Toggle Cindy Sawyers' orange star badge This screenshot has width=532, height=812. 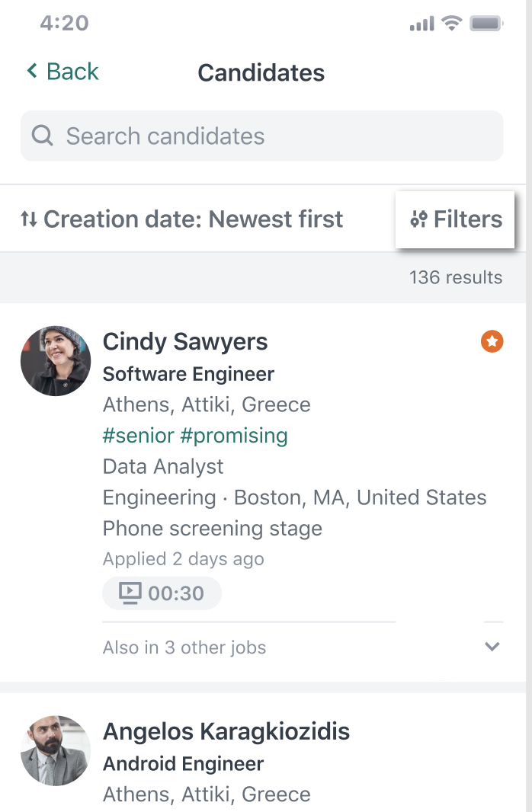492,341
